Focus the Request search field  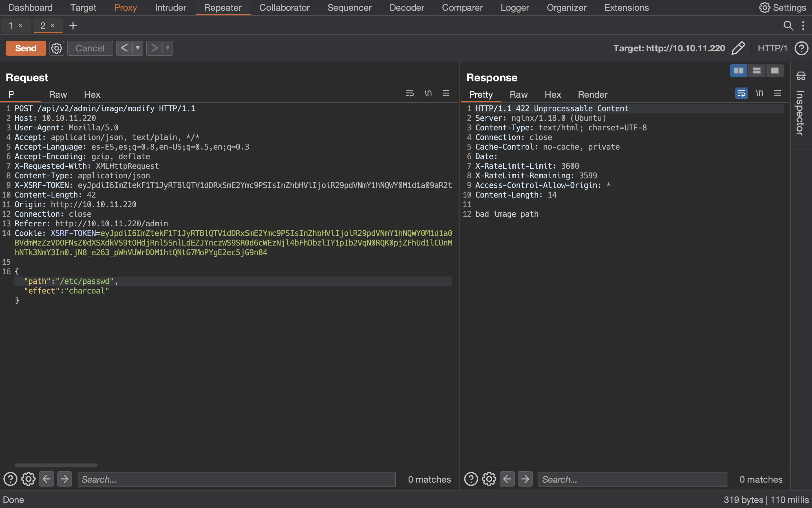[237, 479]
